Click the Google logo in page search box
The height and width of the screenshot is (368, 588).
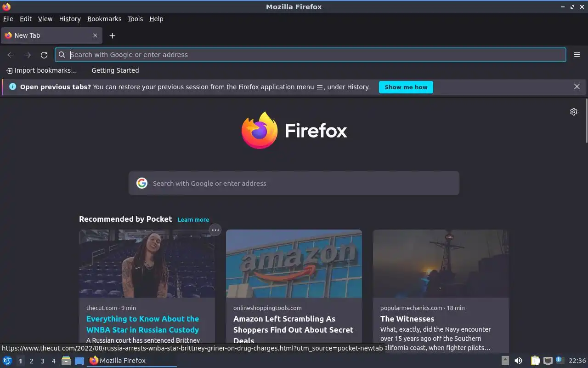click(x=142, y=183)
